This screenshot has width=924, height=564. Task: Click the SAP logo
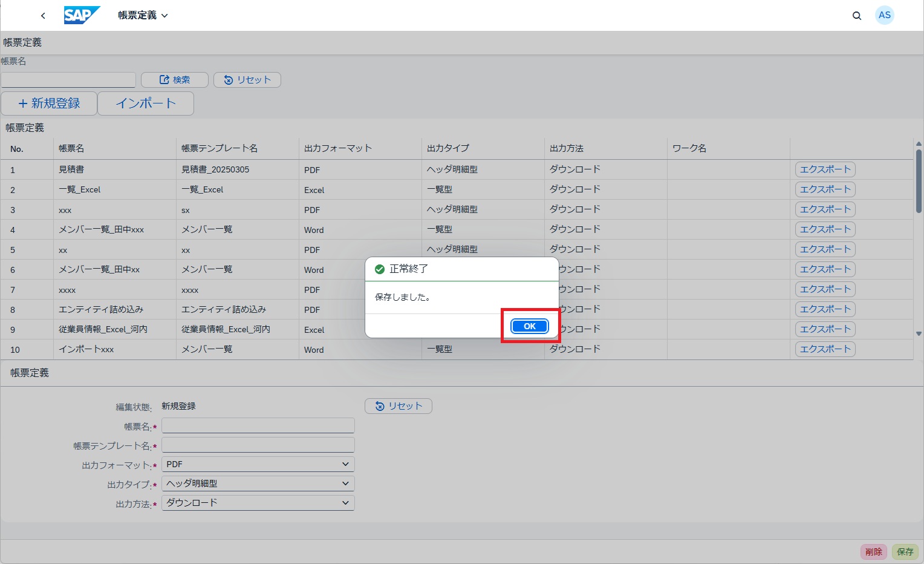click(81, 15)
